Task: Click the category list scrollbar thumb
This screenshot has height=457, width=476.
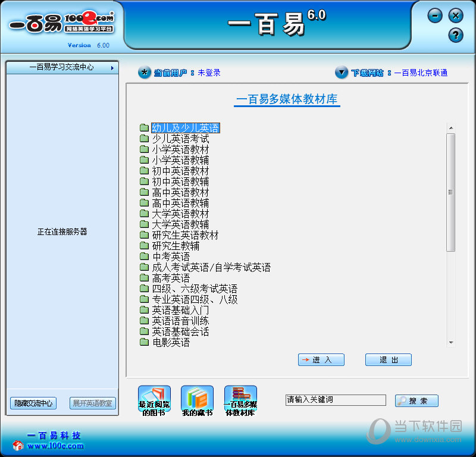Action: coord(451,192)
